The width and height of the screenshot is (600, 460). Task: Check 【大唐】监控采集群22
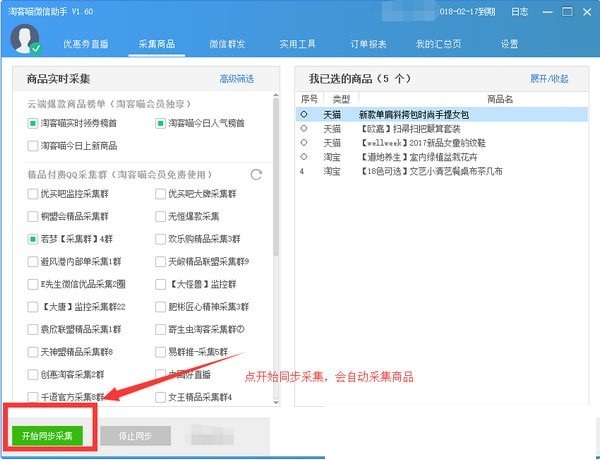(x=33, y=307)
